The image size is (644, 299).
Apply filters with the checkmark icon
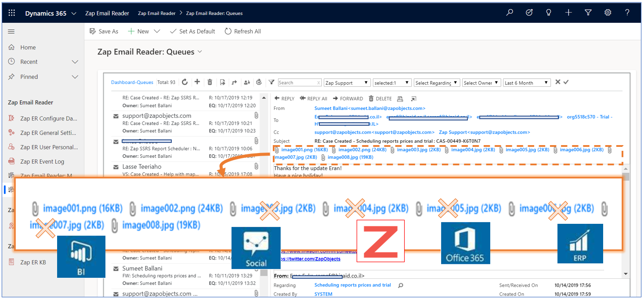click(x=566, y=82)
